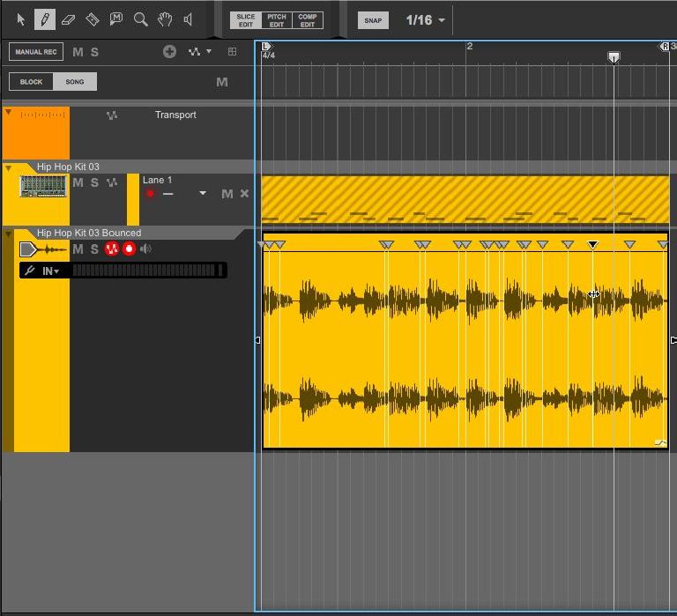
Task: Collapse the Transport track
Action: (x=8, y=112)
